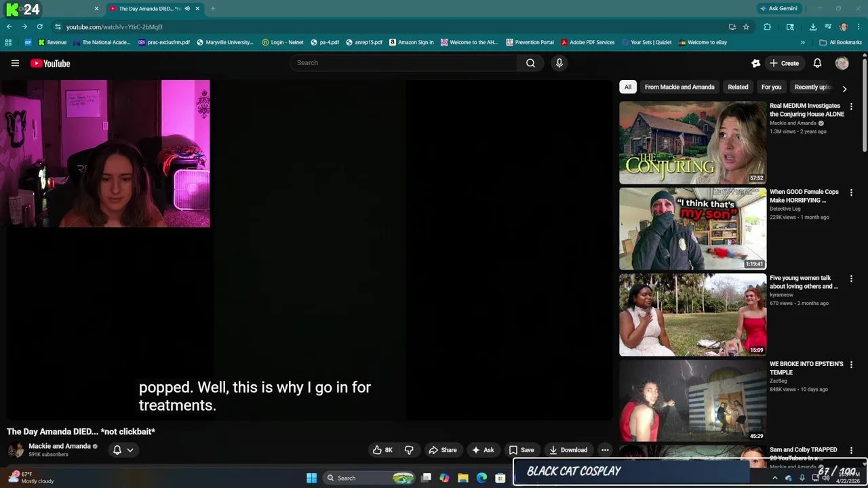Viewport: 868px width, 488px height.
Task: Open Five young women talk thumbnail
Action: [692, 314]
